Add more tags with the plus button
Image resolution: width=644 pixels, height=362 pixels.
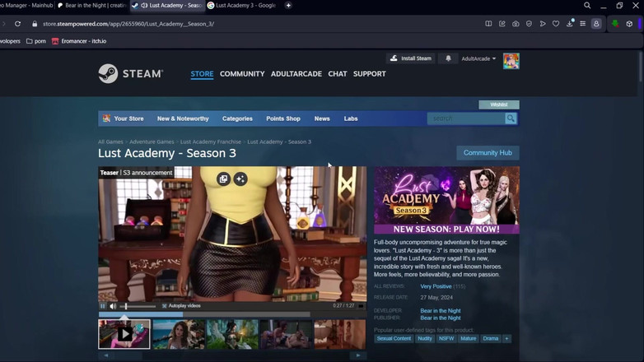coord(506,339)
